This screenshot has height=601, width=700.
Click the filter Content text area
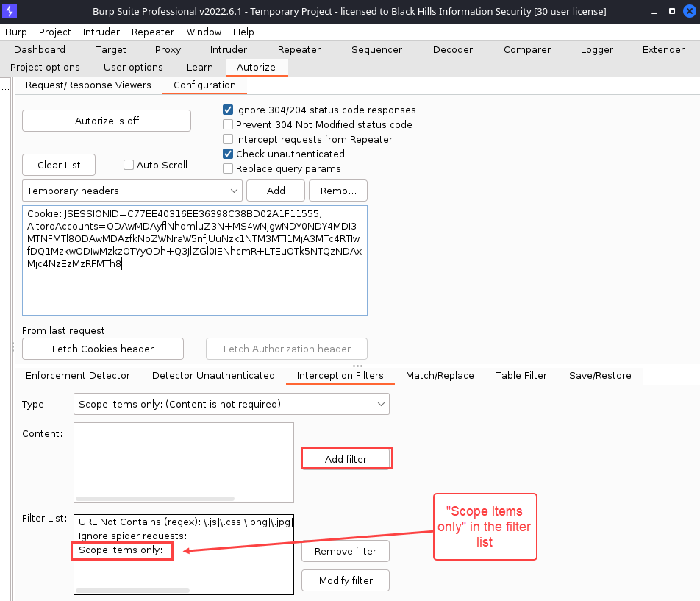pyautogui.click(x=183, y=458)
